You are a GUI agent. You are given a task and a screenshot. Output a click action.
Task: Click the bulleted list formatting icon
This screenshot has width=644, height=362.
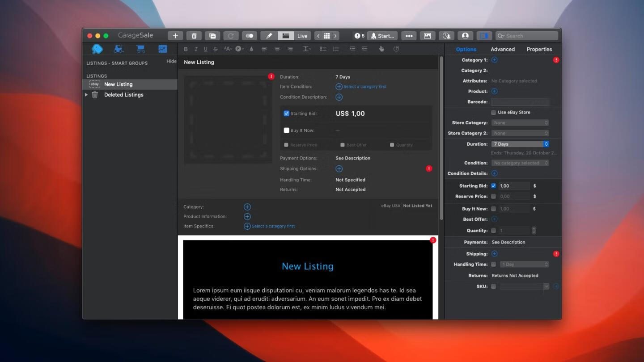coord(323,49)
